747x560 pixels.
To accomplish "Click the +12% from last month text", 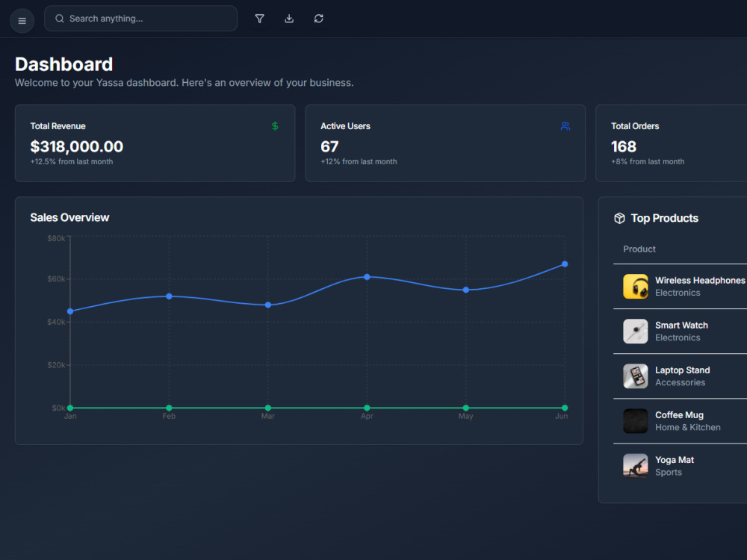I will (359, 161).
